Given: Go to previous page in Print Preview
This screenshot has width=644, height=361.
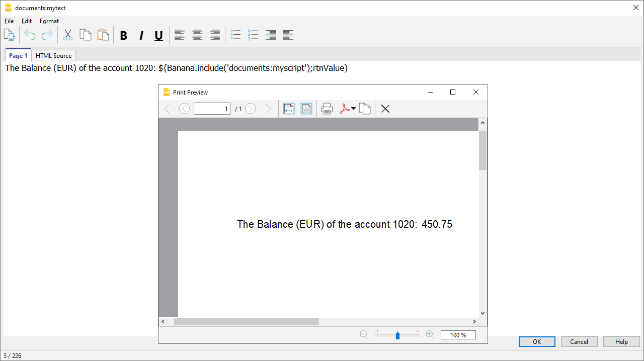Looking at the screenshot, I should click(x=185, y=109).
